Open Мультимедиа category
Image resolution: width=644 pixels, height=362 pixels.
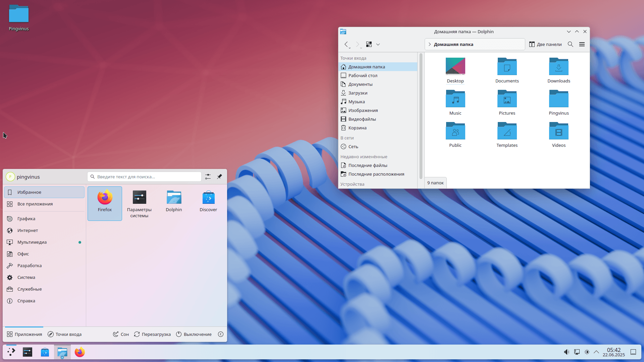point(44,242)
